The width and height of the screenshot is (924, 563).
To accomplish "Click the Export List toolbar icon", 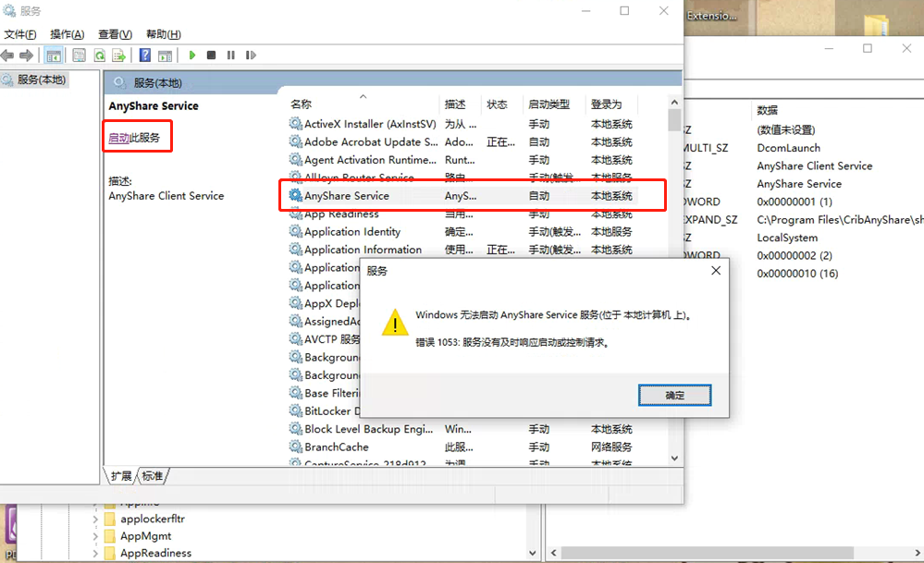I will 119,55.
